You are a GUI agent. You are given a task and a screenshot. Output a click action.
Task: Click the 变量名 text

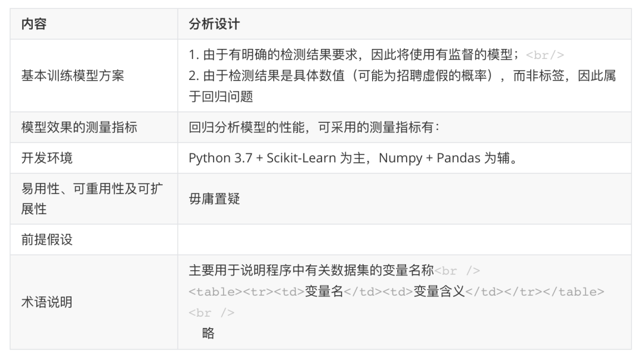point(324,292)
